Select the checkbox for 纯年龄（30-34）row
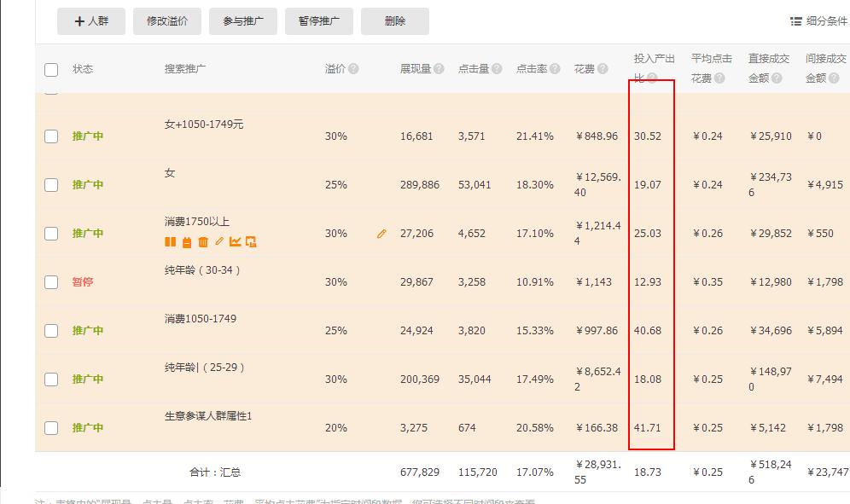This screenshot has height=504, width=850. (x=51, y=282)
